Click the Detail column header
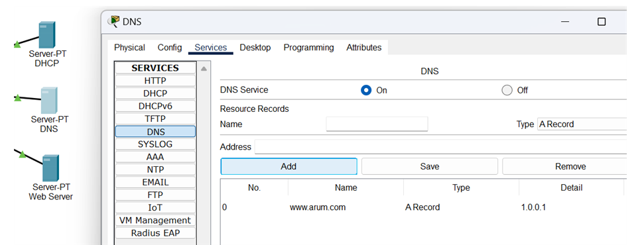Image resolution: width=644 pixels, height=245 pixels. pos(571,187)
